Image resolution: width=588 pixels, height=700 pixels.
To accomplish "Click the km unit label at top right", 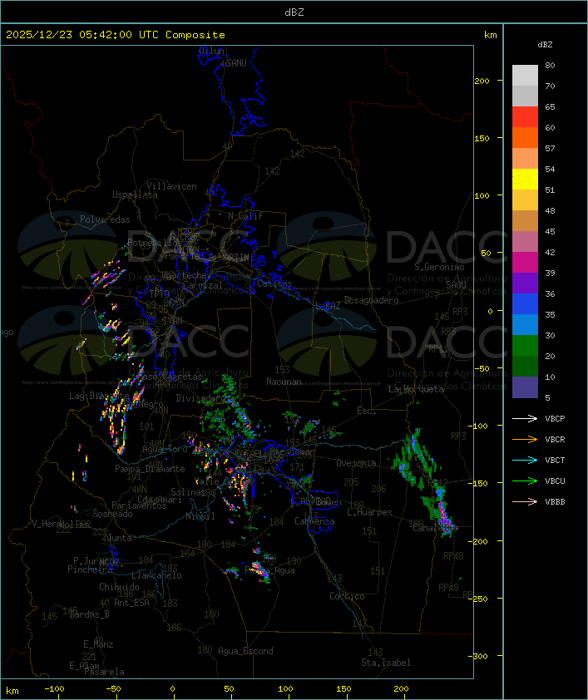I will [x=491, y=35].
